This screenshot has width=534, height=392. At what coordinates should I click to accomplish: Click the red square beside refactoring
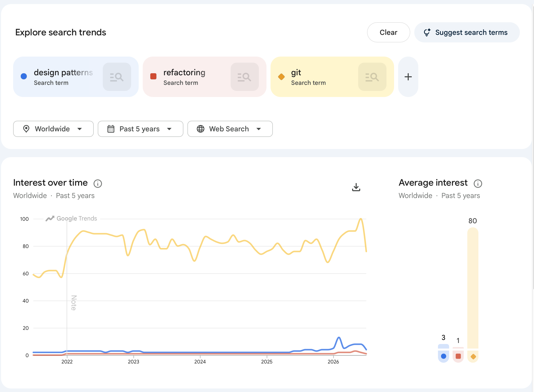tap(153, 76)
